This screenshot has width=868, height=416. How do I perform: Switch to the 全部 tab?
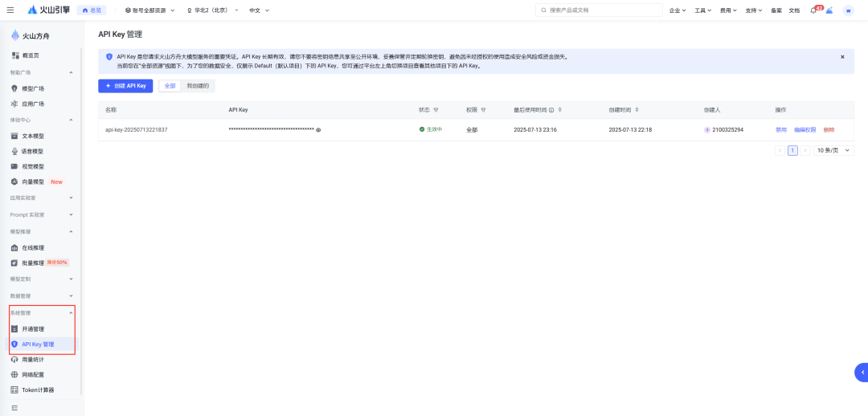[170, 86]
